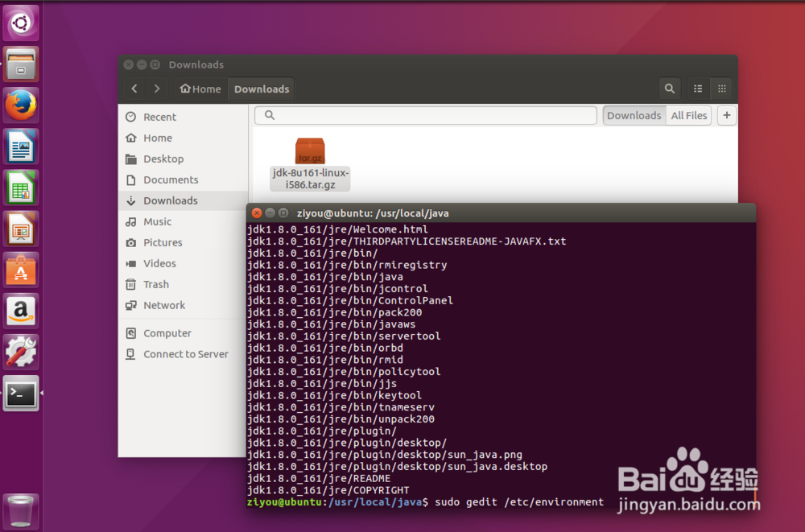Switch Files to list view
805x532 pixels.
pyautogui.click(x=698, y=89)
